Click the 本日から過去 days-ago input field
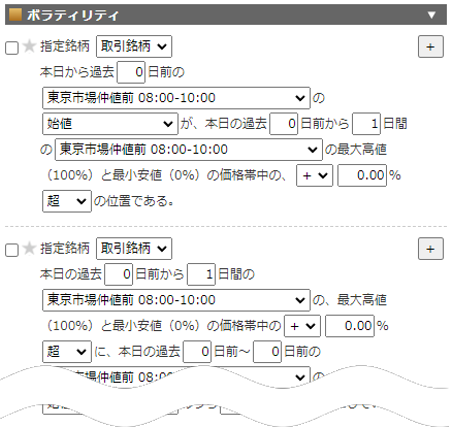The width and height of the screenshot is (451, 433). (x=131, y=72)
